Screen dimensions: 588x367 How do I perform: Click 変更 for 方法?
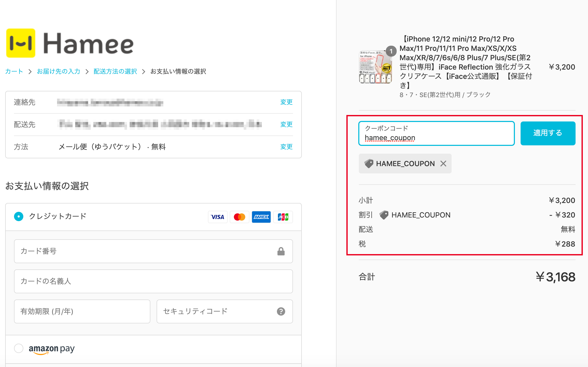pyautogui.click(x=286, y=147)
